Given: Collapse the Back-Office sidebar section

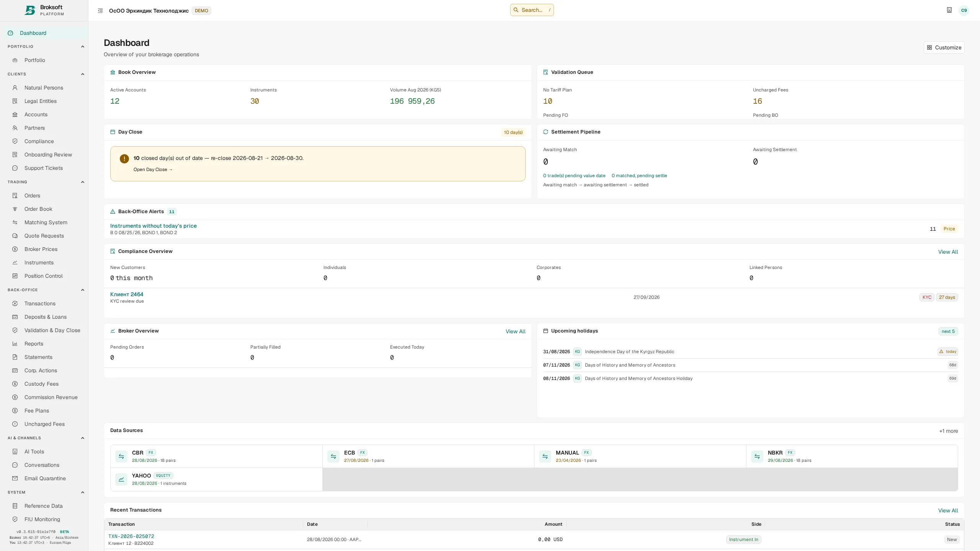Looking at the screenshot, I should pyautogui.click(x=82, y=290).
